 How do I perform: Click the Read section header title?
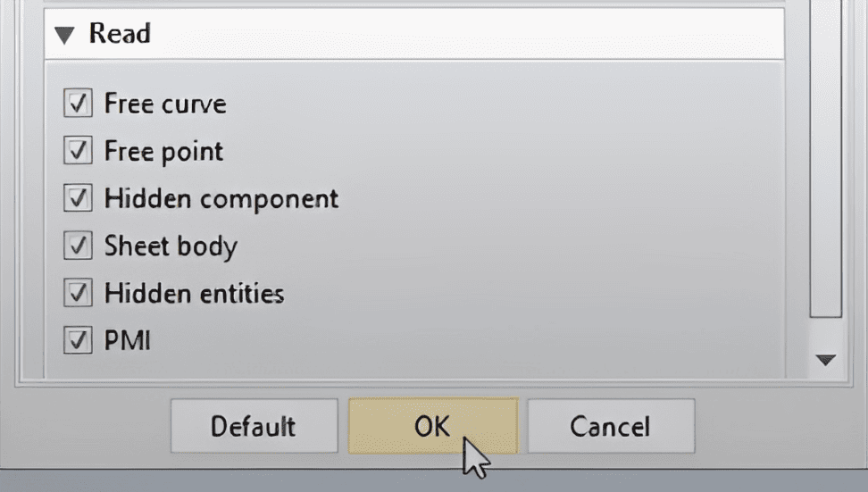pos(120,35)
